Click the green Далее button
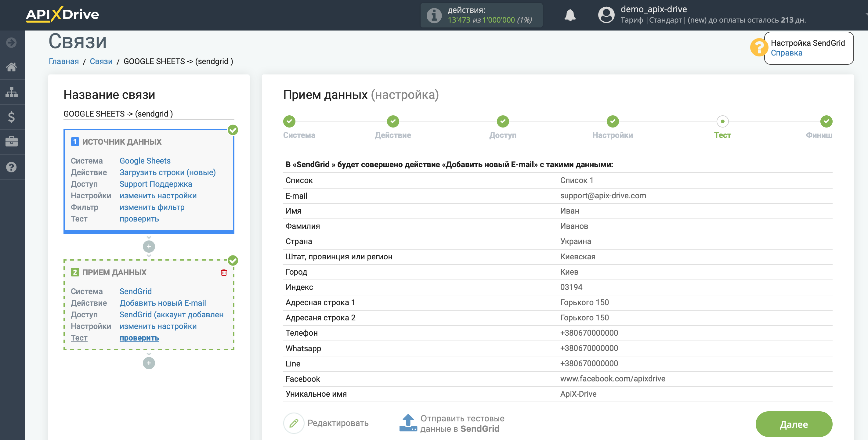The width and height of the screenshot is (868, 440). 794,424
